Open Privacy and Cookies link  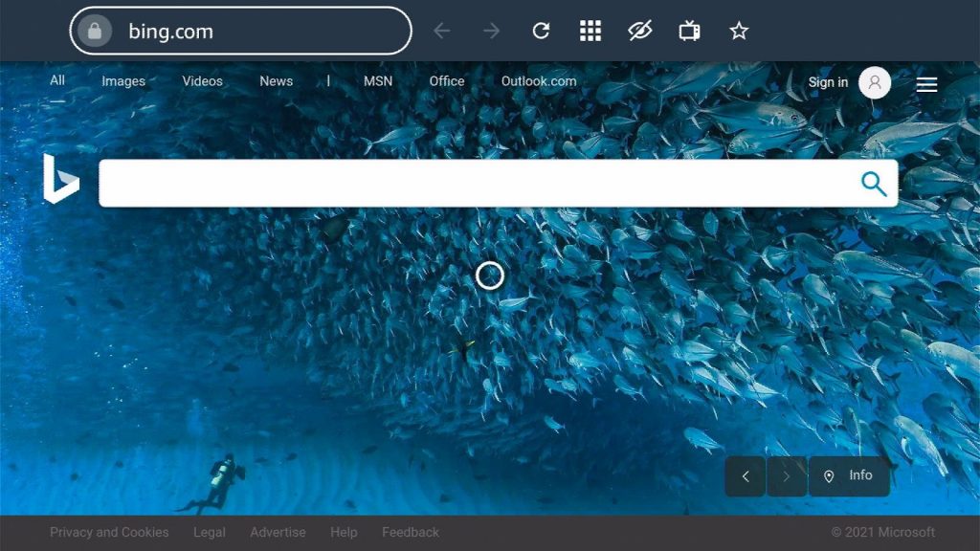pos(109,532)
